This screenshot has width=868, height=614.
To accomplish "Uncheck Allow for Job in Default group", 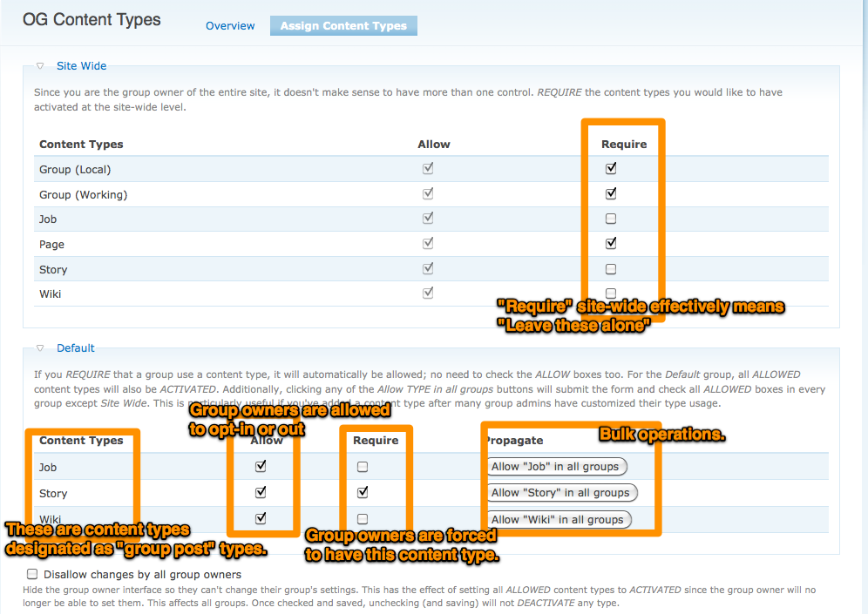I will pyautogui.click(x=261, y=466).
